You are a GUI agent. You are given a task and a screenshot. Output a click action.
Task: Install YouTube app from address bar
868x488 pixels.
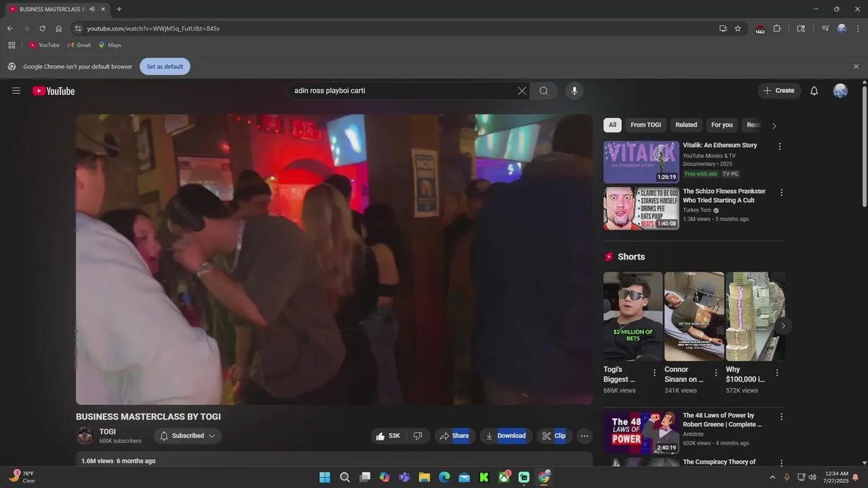[723, 28]
